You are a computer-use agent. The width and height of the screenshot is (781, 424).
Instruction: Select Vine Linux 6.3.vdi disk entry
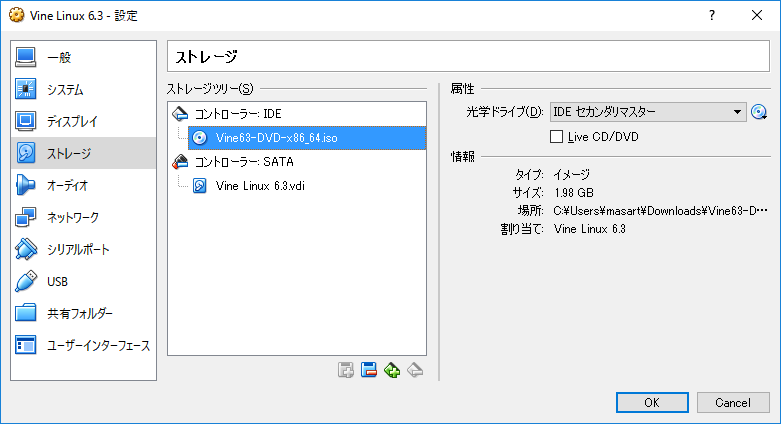coord(307,186)
